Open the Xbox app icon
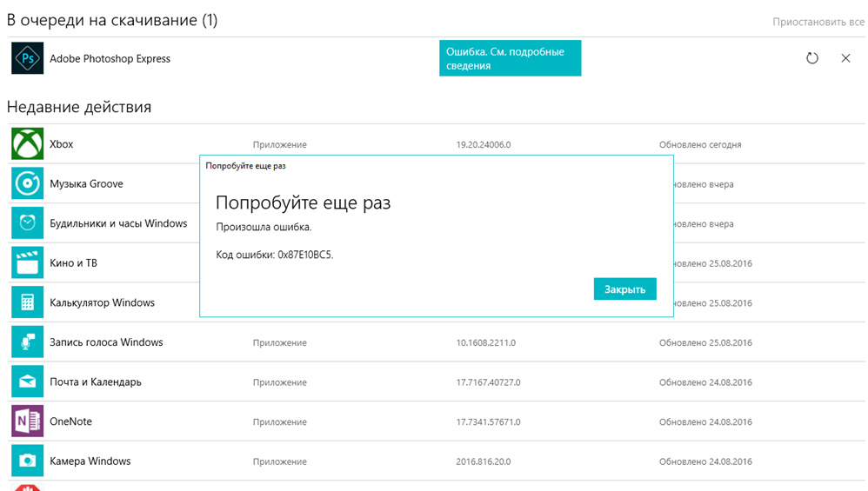Screen dimensions: 868x491 click(x=27, y=143)
